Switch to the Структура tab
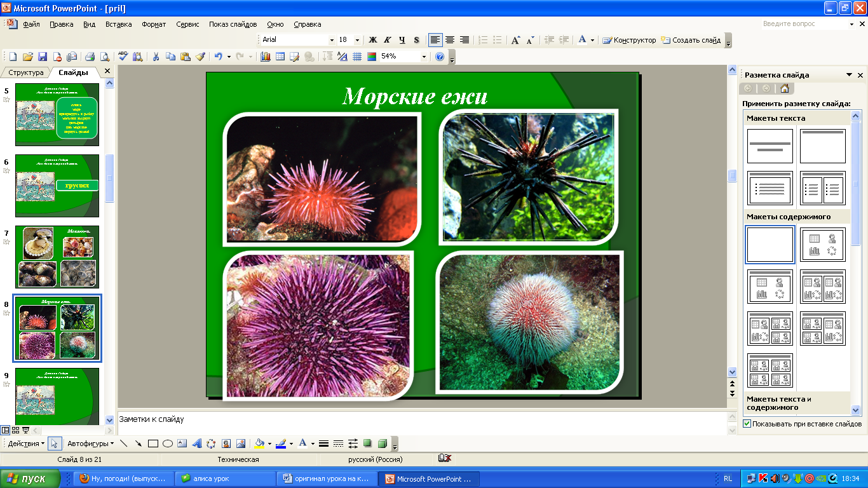 (26, 72)
